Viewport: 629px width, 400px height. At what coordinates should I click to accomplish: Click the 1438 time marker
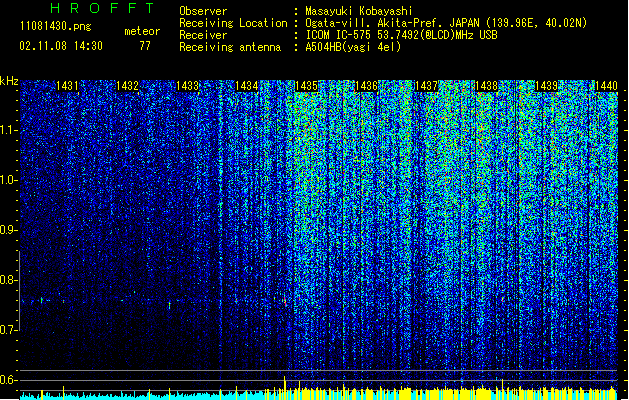[486, 86]
